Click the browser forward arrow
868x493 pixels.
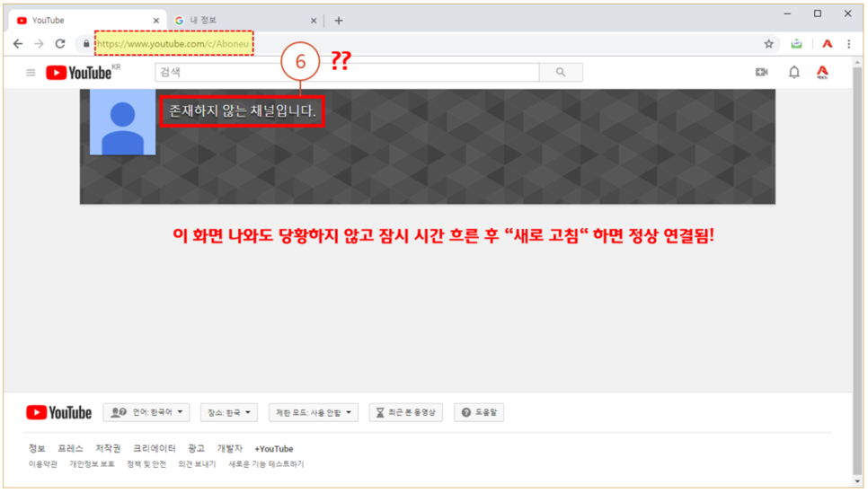click(39, 44)
